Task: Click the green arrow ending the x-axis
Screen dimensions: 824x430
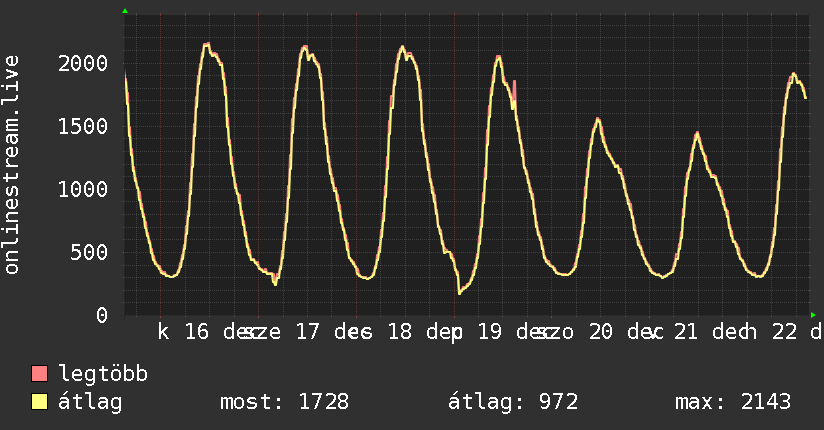Action: (x=813, y=315)
